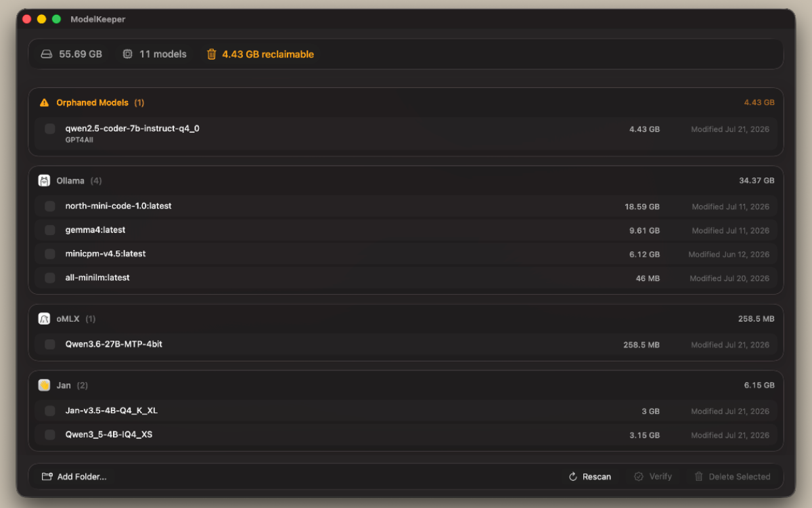This screenshot has width=812, height=508.
Task: Click the 4.43 GB reclaimable label
Action: point(268,54)
